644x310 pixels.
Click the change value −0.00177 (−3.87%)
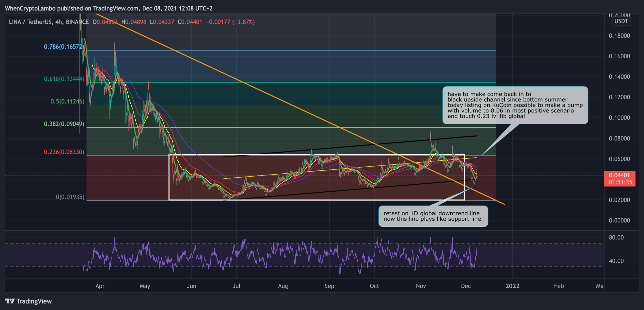coord(230,22)
